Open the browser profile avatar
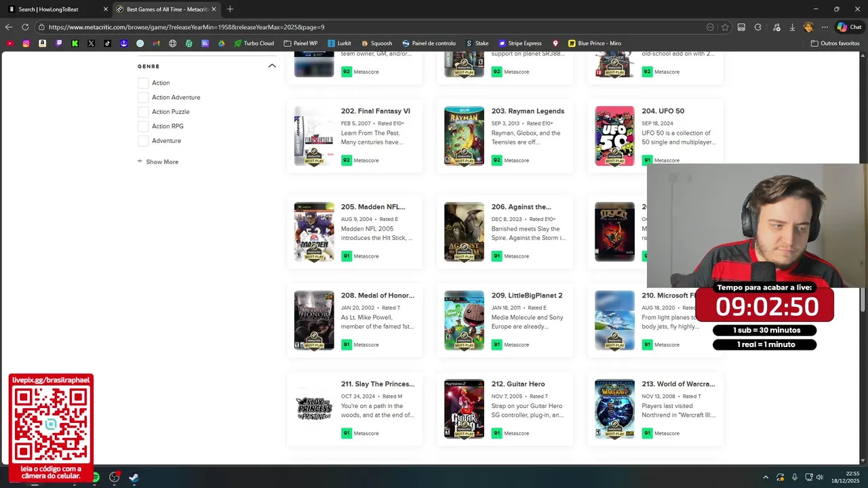Image resolution: width=868 pixels, height=488 pixels. 808,27
